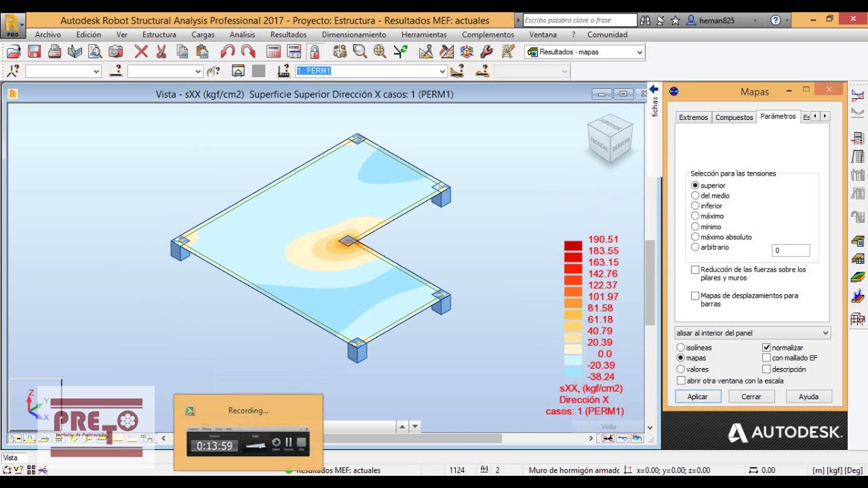868x488 pixels.
Task: Undo the last action with the red arrow
Action: point(227,52)
